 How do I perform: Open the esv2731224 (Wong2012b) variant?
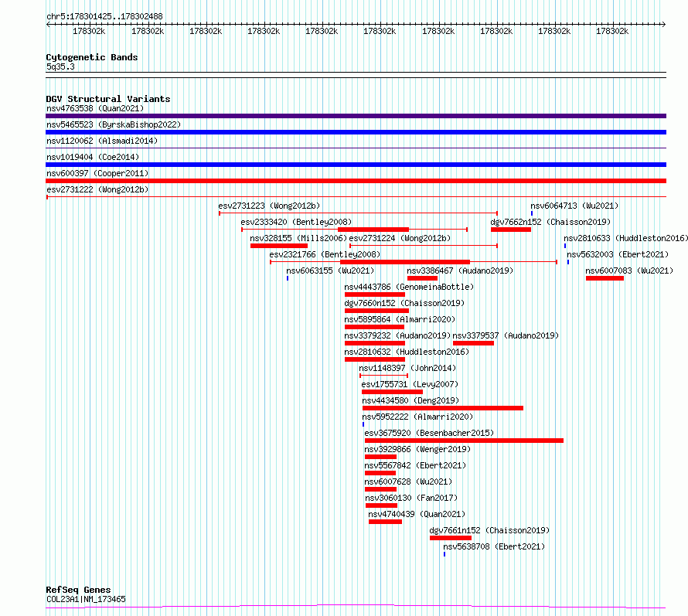coord(400,238)
